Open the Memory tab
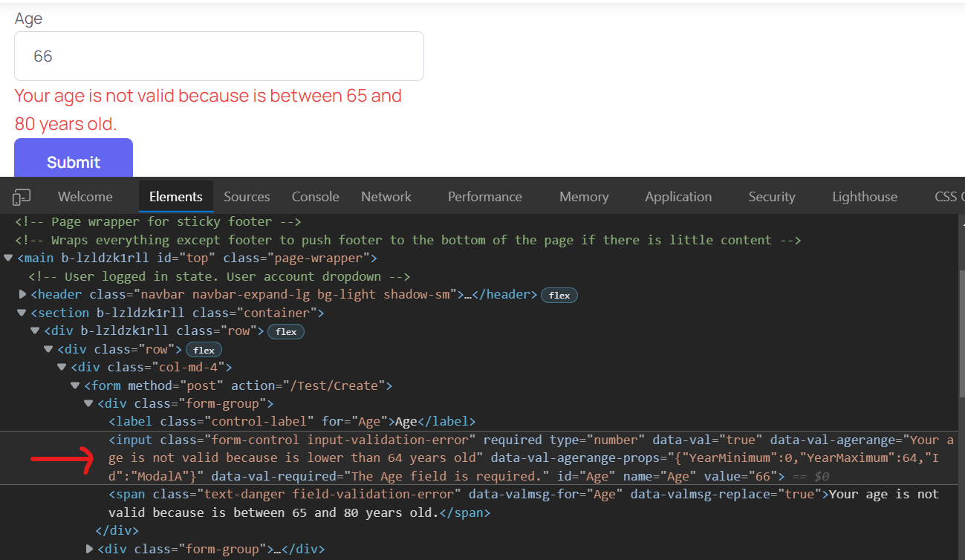Screen dimensions: 965x560 pos(584,197)
